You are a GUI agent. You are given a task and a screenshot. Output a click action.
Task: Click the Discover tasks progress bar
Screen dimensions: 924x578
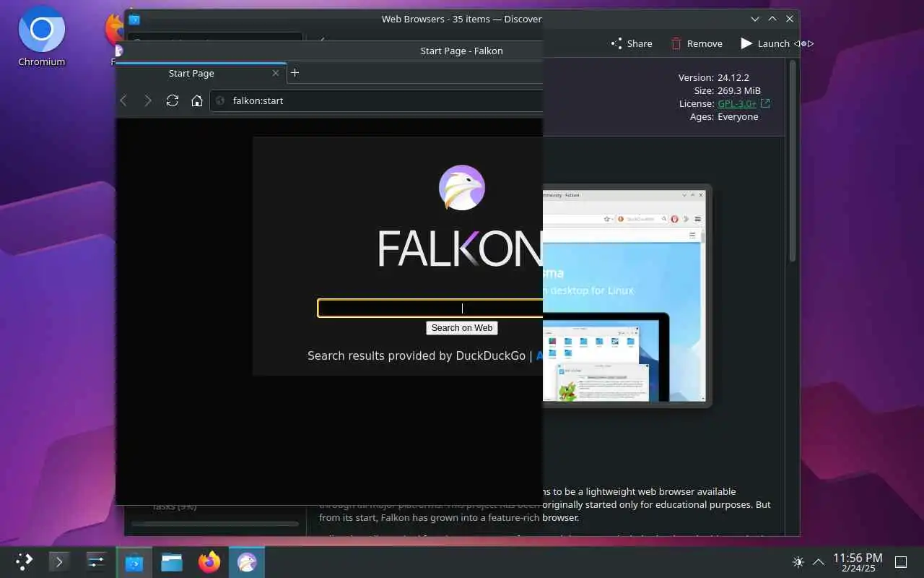click(215, 524)
